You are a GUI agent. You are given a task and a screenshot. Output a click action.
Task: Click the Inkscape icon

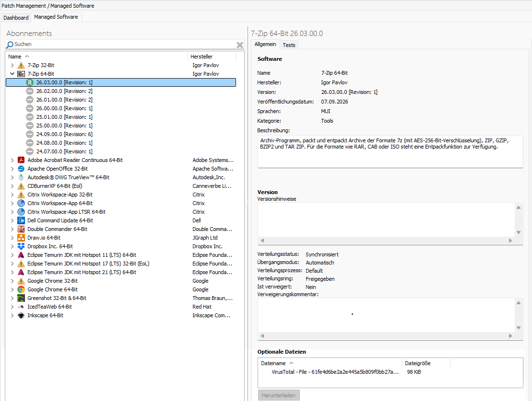pyautogui.click(x=21, y=316)
